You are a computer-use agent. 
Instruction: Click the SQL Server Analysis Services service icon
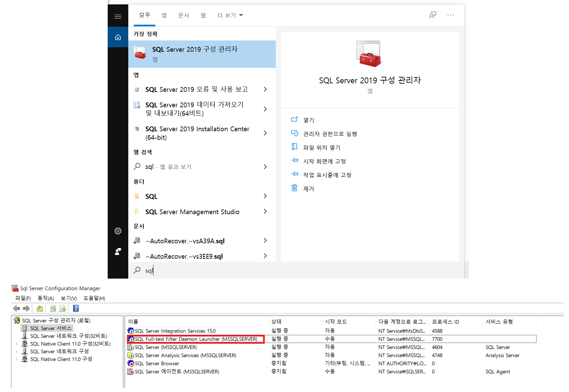pos(131,355)
